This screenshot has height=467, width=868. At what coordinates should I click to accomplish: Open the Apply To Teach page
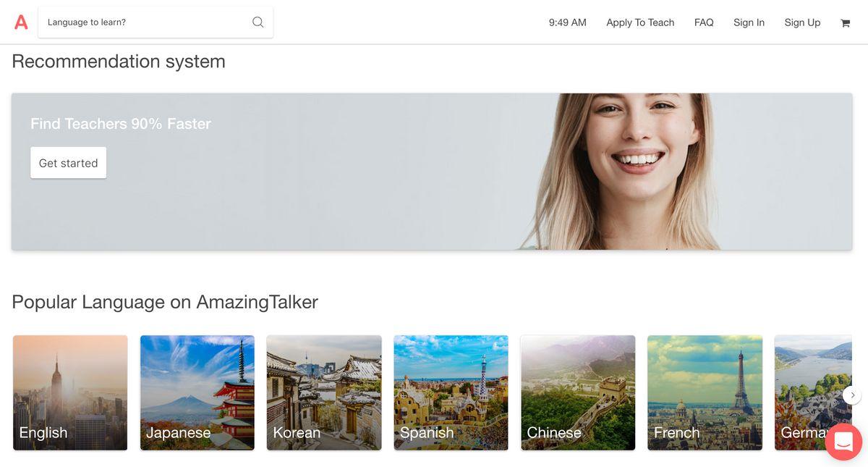point(640,22)
